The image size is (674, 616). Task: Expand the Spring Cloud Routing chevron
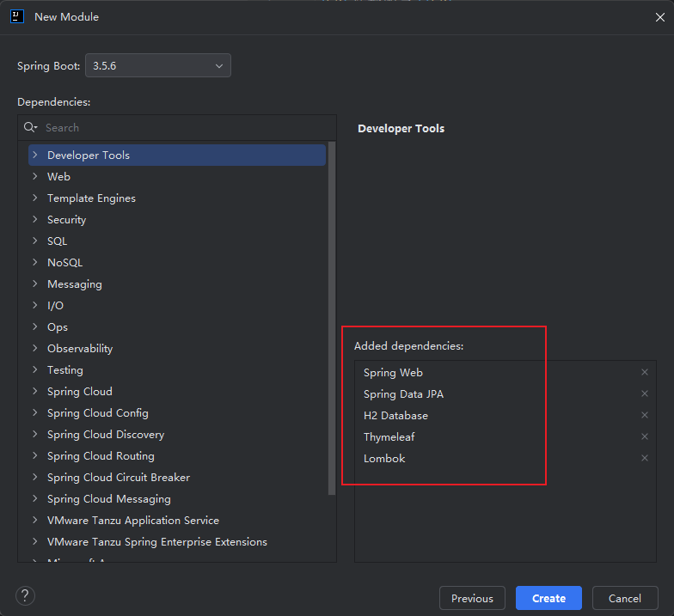[35, 455]
